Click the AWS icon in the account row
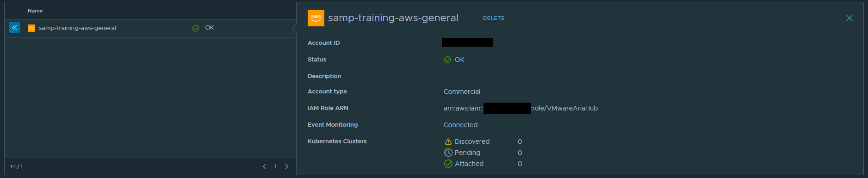This screenshot has height=178, width=868. coord(31,28)
